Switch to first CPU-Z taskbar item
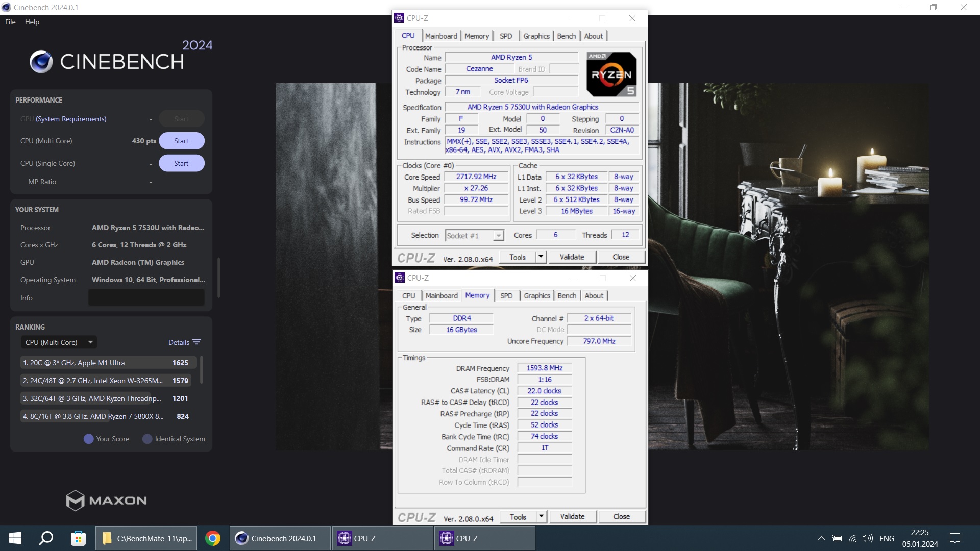This screenshot has height=551, width=980. 383,538
